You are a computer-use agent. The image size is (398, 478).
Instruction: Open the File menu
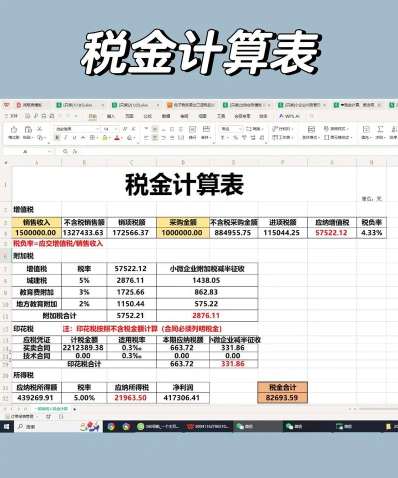click(x=11, y=116)
